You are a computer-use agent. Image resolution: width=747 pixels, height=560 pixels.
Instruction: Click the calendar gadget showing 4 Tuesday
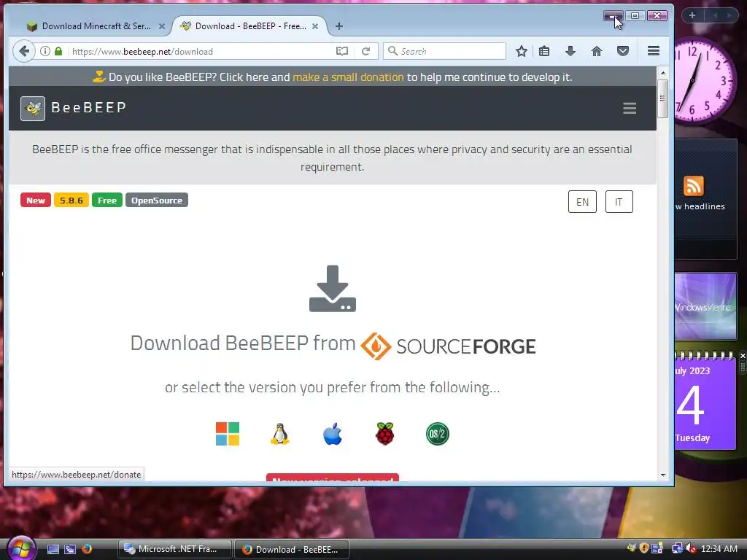coord(705,404)
